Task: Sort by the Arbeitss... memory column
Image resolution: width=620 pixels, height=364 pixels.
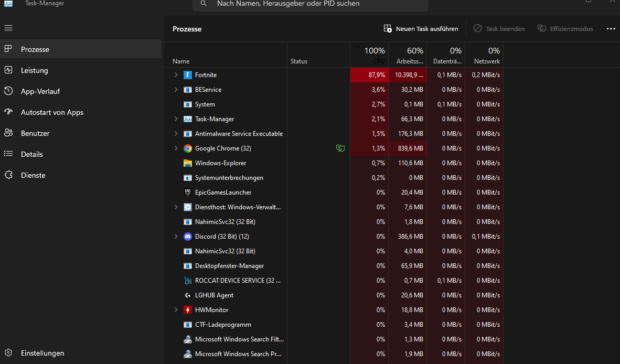Action: [x=408, y=55]
